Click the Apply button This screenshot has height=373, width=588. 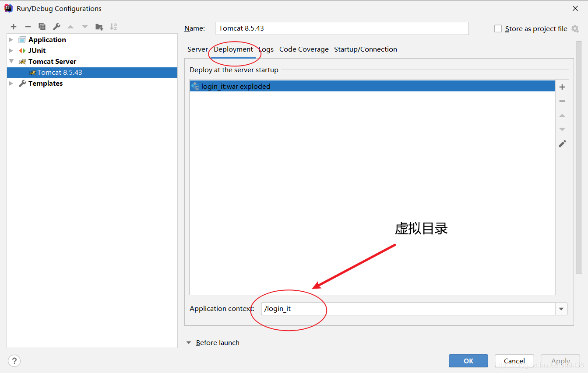point(560,361)
